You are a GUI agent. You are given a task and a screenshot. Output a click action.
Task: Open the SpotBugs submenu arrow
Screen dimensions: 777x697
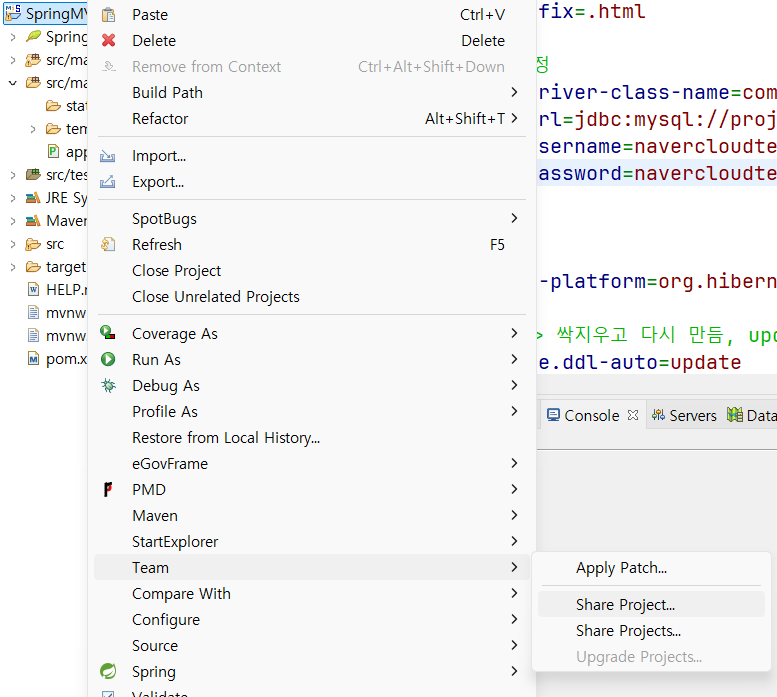514,218
